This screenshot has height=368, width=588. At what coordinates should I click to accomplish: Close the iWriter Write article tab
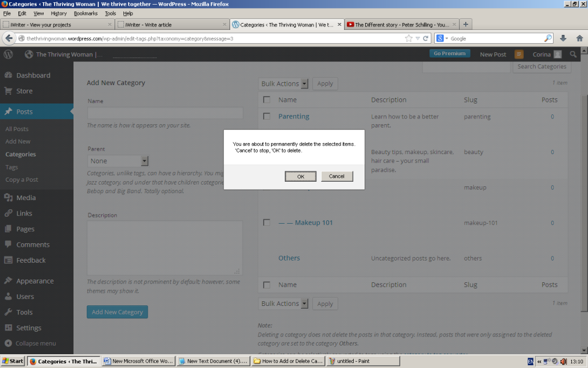click(x=225, y=24)
